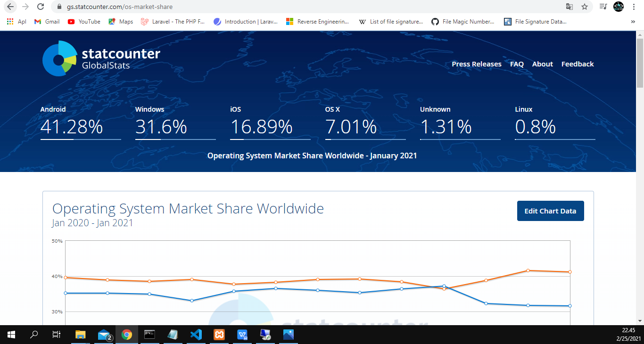Open the File Magic Numbers GitHub bookmark
Viewport: 644px width, 344px height.
[x=463, y=22]
